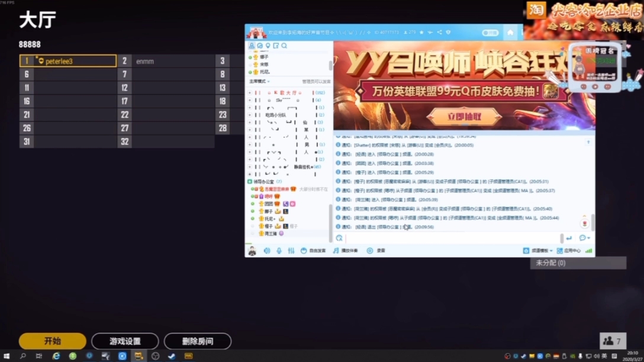Open Windows Start menu

tap(6, 356)
